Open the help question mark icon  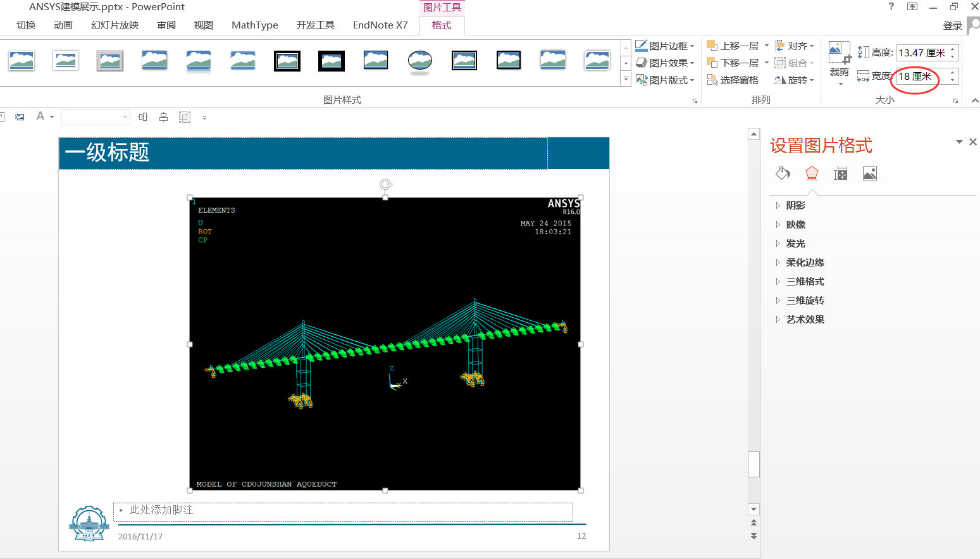[891, 6]
